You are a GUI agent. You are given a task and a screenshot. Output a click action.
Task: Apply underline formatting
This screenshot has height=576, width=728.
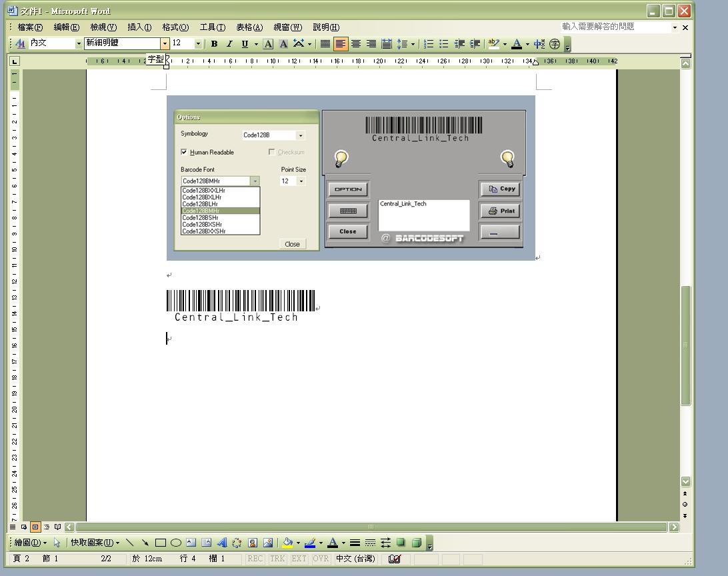coord(245,43)
